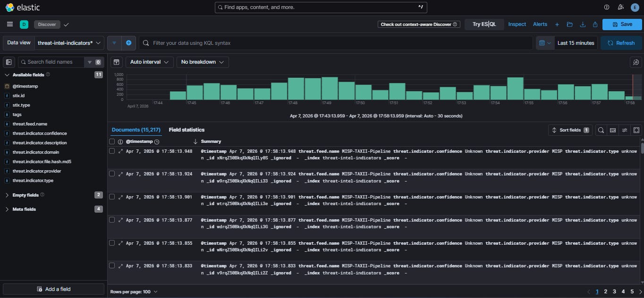This screenshot has width=644, height=298.
Task: Open the download export icon in toolbar
Action: [x=583, y=25]
